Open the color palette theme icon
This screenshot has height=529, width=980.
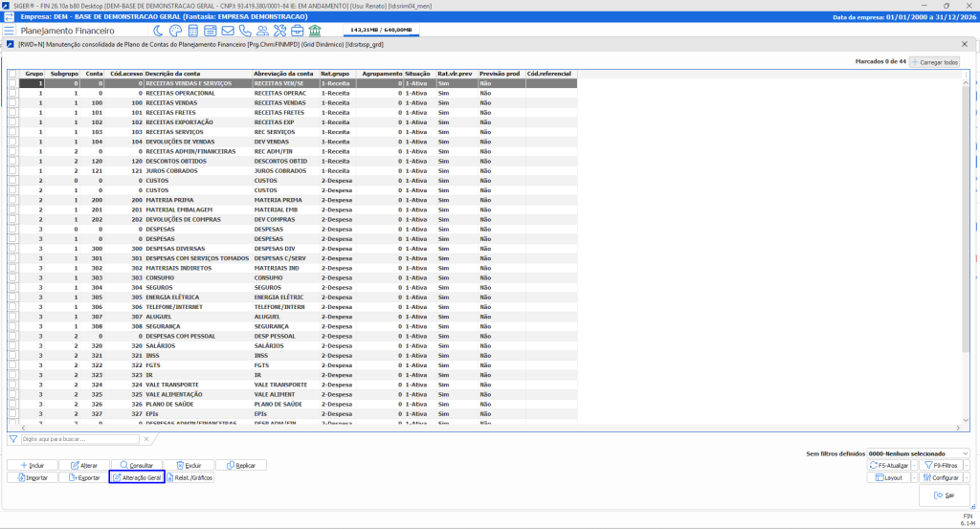(176, 31)
